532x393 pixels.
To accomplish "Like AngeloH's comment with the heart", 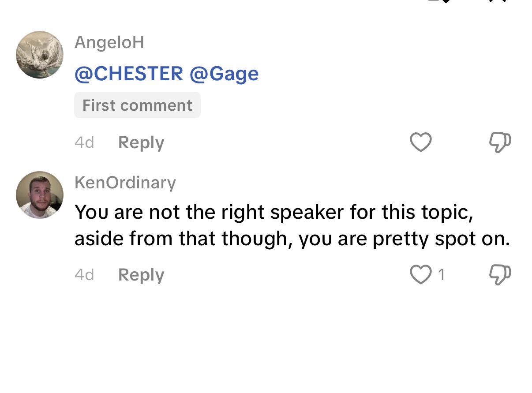I will click(x=420, y=142).
